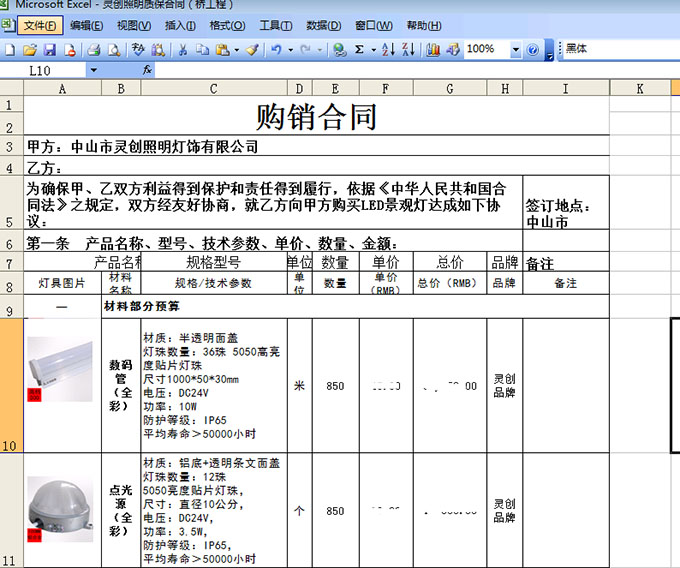Click the 黑体 font name box

pyautogui.click(x=615, y=48)
